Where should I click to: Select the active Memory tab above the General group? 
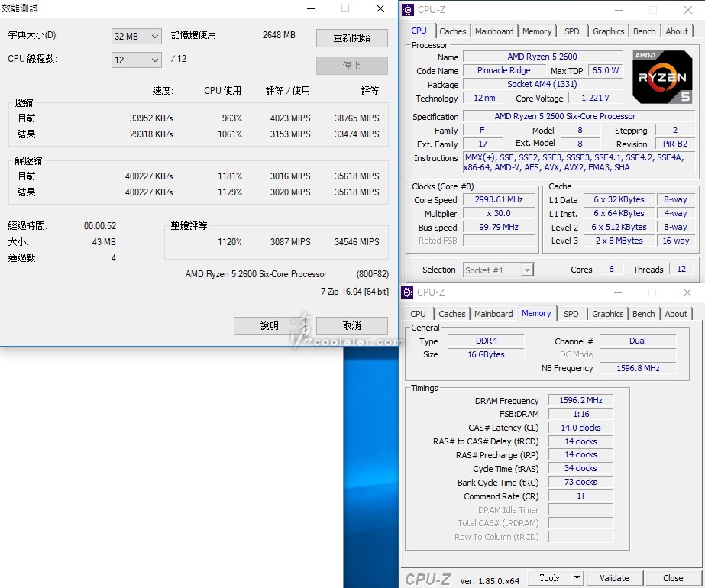(536, 313)
